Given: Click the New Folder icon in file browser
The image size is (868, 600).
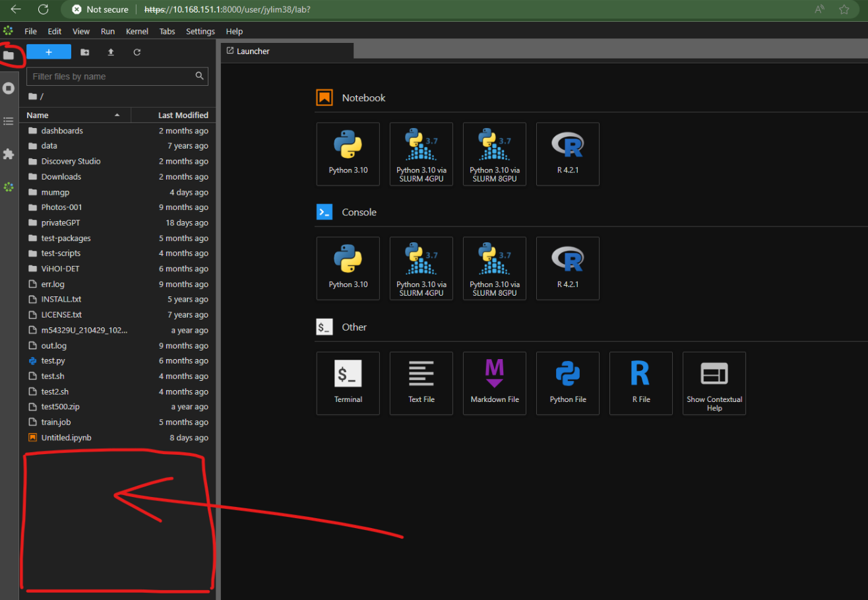Looking at the screenshot, I should coord(84,52).
